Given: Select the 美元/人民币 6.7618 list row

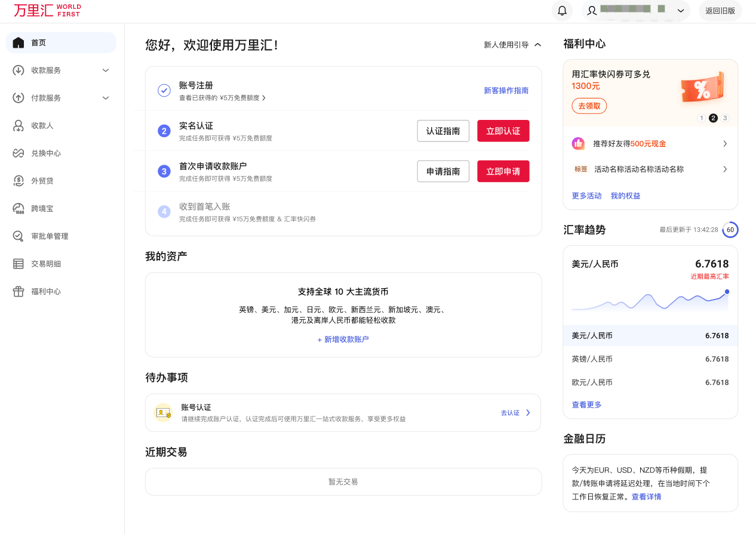Looking at the screenshot, I should pyautogui.click(x=650, y=336).
